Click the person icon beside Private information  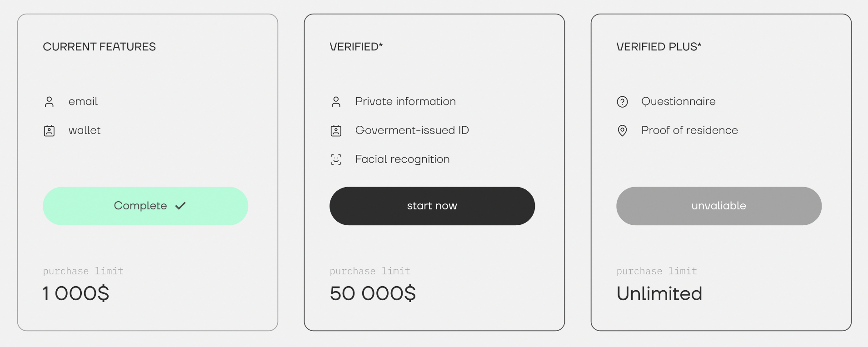pos(336,102)
